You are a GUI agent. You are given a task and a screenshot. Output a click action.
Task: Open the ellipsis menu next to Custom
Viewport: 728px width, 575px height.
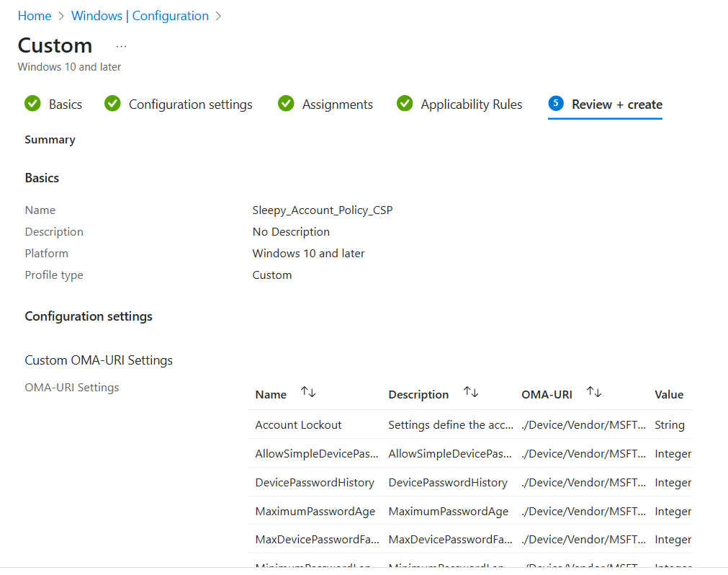point(121,46)
